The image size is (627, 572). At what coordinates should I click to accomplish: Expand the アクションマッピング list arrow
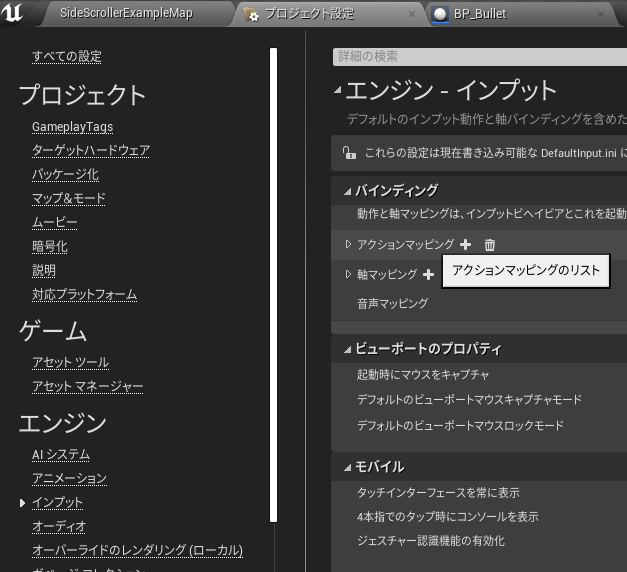(x=348, y=244)
